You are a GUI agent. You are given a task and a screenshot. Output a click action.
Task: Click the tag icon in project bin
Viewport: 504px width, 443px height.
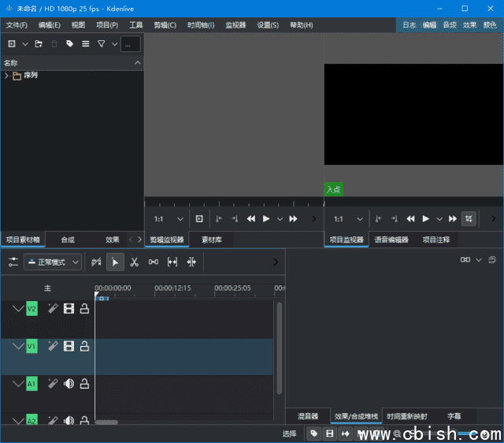(x=70, y=44)
